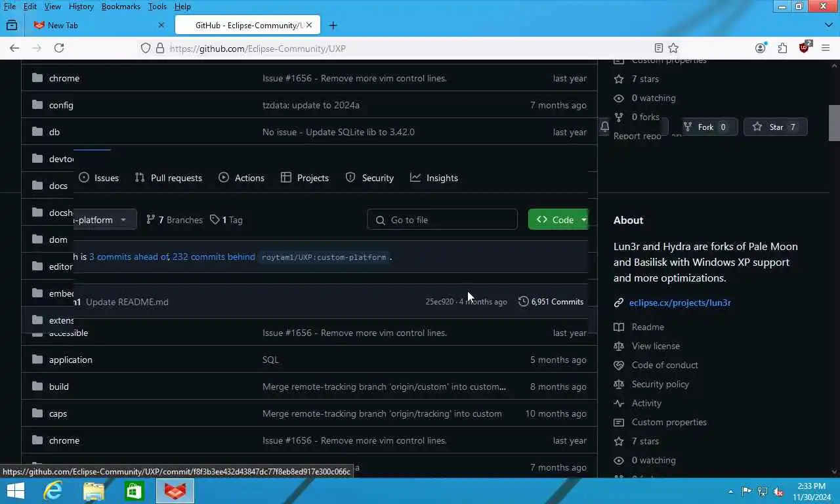Reload the page with the refresh icon
This screenshot has height=504, width=840.
[x=59, y=48]
